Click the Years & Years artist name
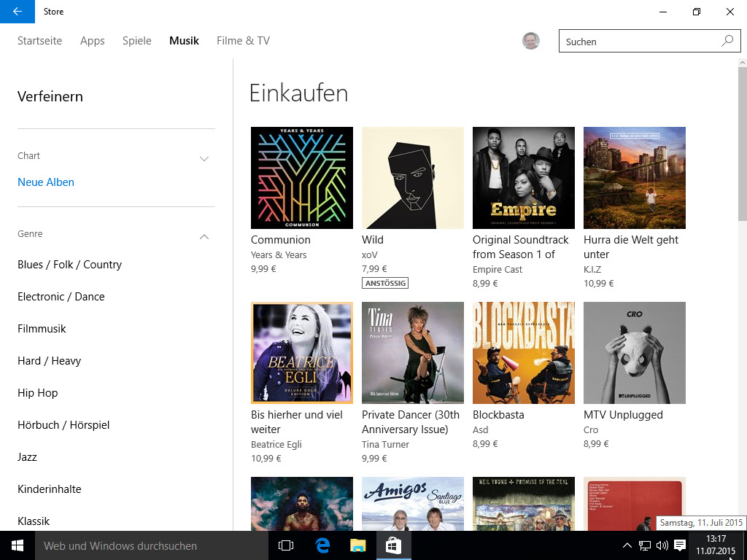Screen dimensions: 747x560 279,254
